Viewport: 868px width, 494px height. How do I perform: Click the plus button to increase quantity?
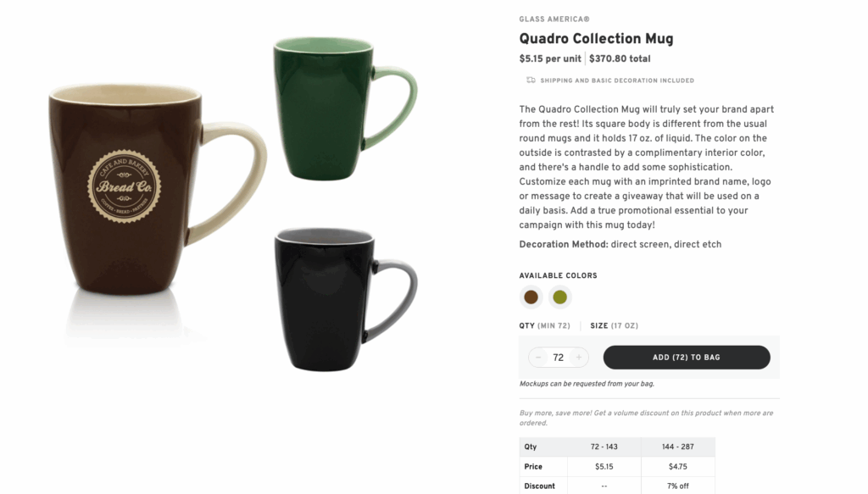click(577, 357)
